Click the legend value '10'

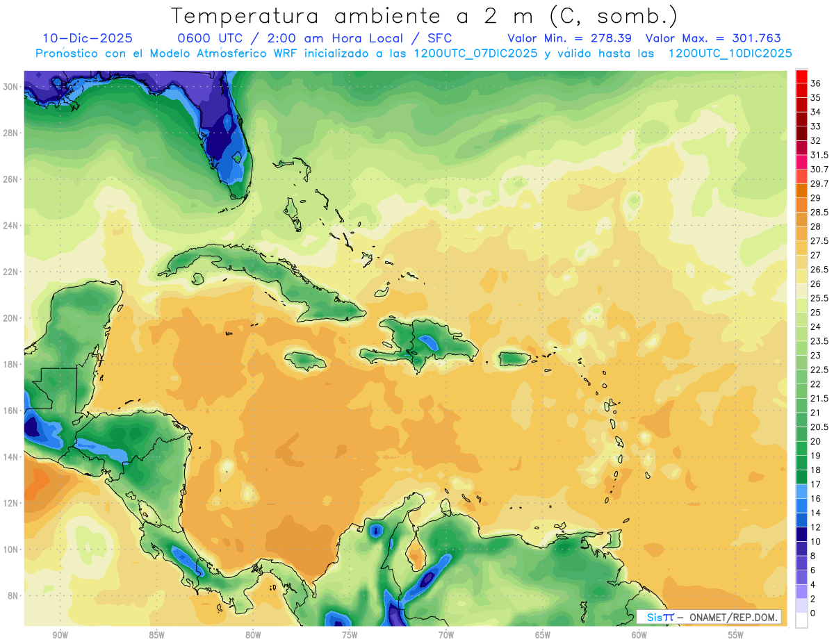point(815,541)
